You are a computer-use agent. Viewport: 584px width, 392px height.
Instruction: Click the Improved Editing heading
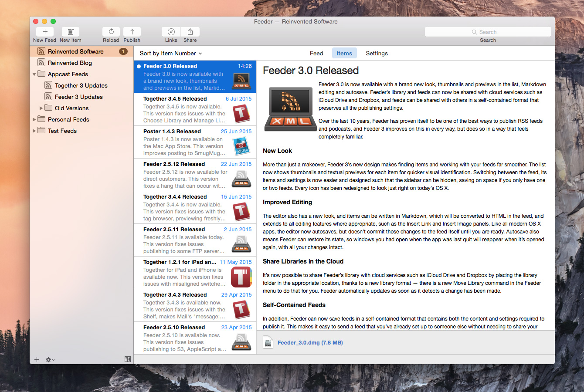point(287,202)
